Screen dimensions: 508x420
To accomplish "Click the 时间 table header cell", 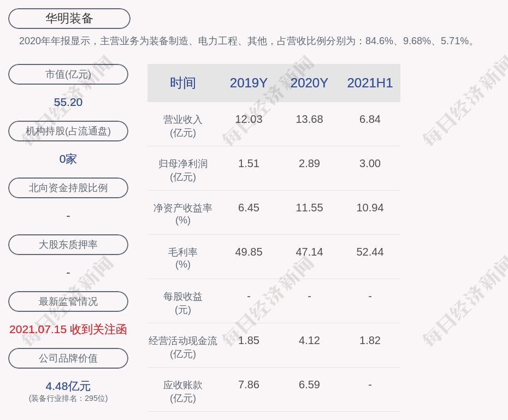I will (x=183, y=83).
